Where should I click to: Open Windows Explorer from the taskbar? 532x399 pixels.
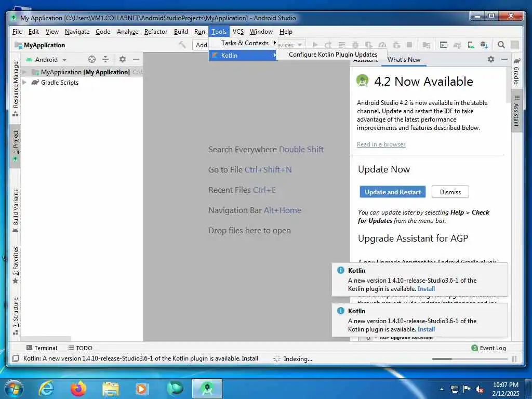(111, 389)
